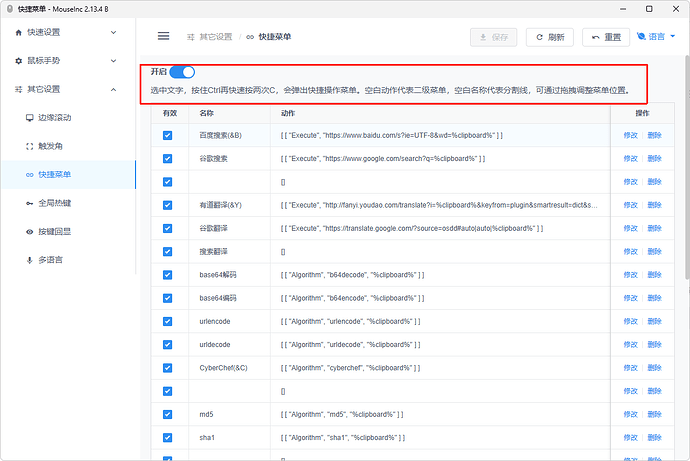Viewport: 690px width, 461px height.
Task: Click the 快捷菜单 link icon in sidebar
Action: (29, 175)
